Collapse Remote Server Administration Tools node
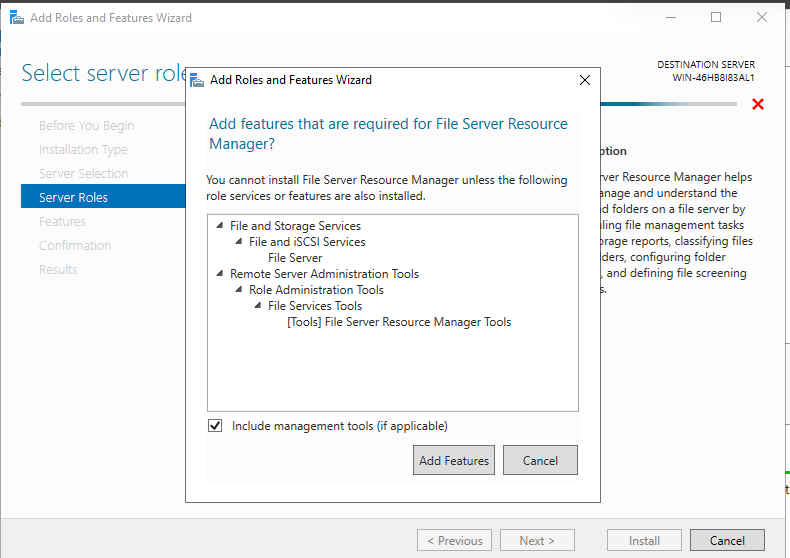Viewport: 790px width, 558px height. (220, 273)
